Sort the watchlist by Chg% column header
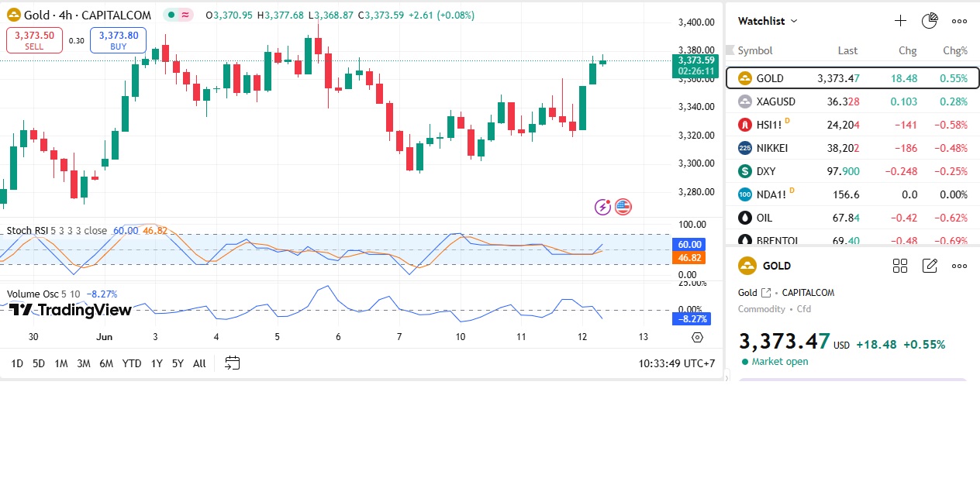Screen dimensions: 980x502 coord(954,50)
